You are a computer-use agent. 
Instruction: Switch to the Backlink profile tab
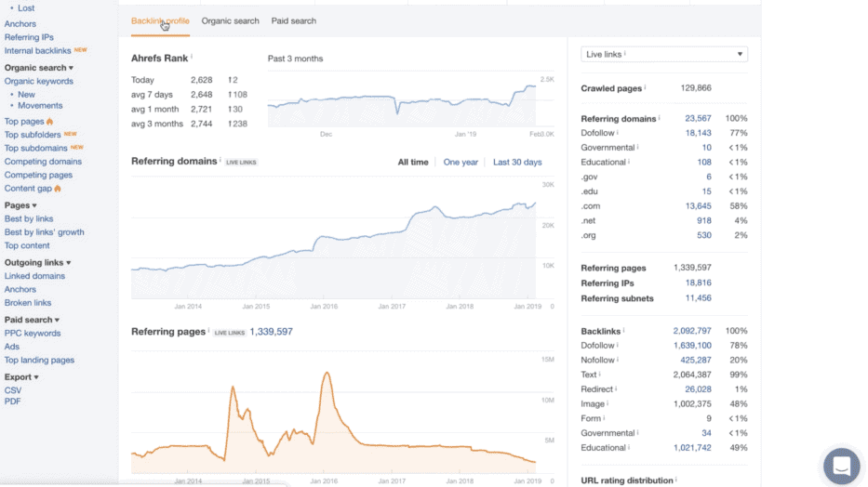pyautogui.click(x=160, y=21)
